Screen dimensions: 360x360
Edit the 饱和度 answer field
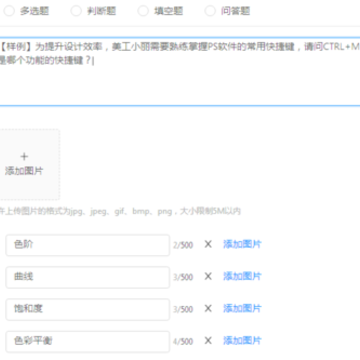click(x=88, y=309)
